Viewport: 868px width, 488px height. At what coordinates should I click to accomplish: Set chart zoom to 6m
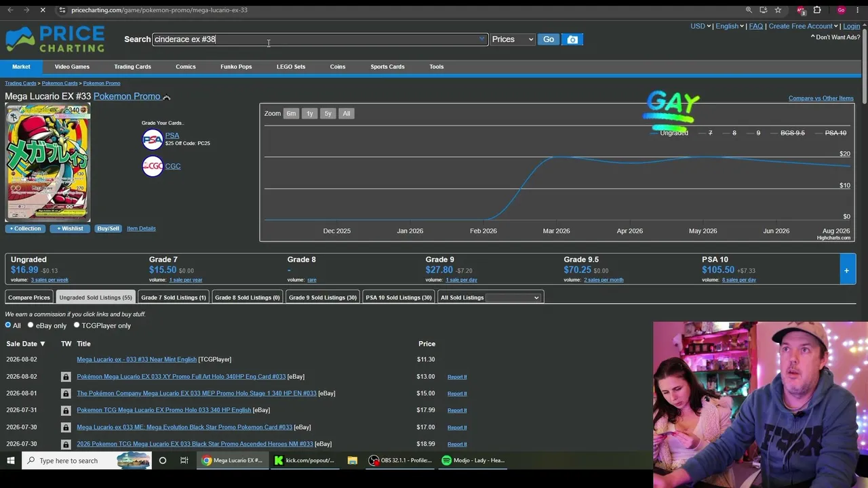coord(291,113)
